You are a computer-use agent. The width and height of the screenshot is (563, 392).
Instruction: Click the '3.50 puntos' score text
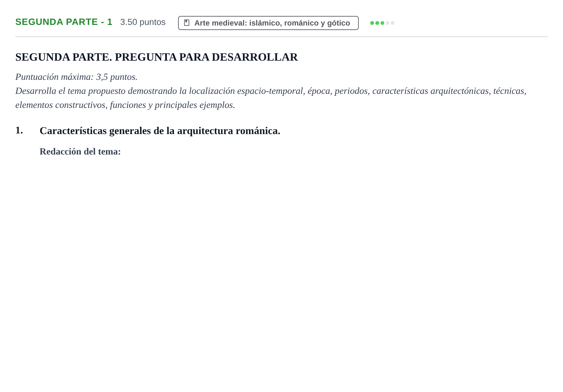tap(143, 22)
